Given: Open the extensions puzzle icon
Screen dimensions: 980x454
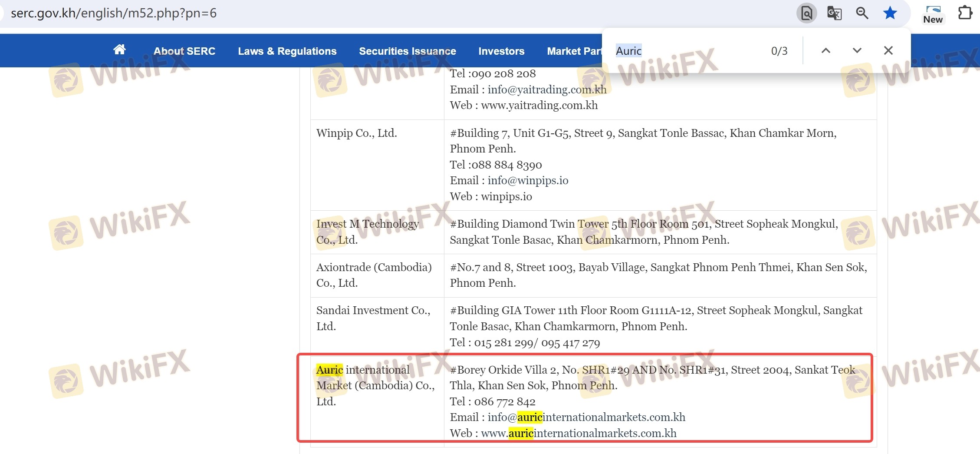Looking at the screenshot, I should (965, 13).
